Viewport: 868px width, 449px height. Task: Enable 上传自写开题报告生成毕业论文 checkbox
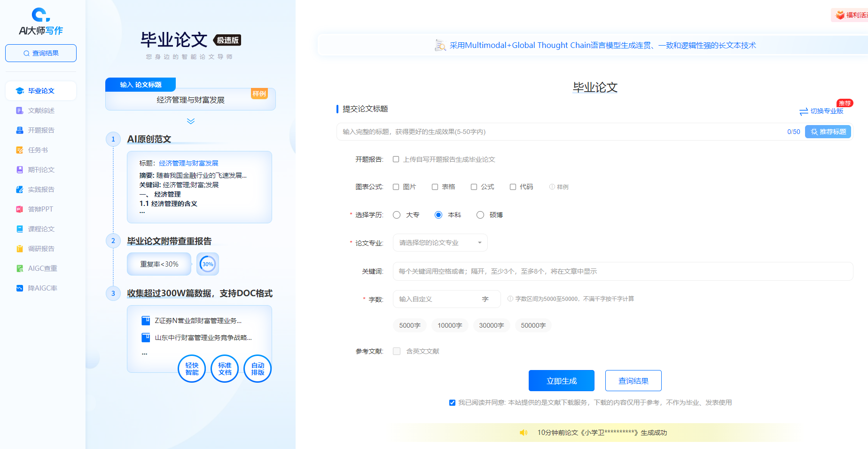396,159
